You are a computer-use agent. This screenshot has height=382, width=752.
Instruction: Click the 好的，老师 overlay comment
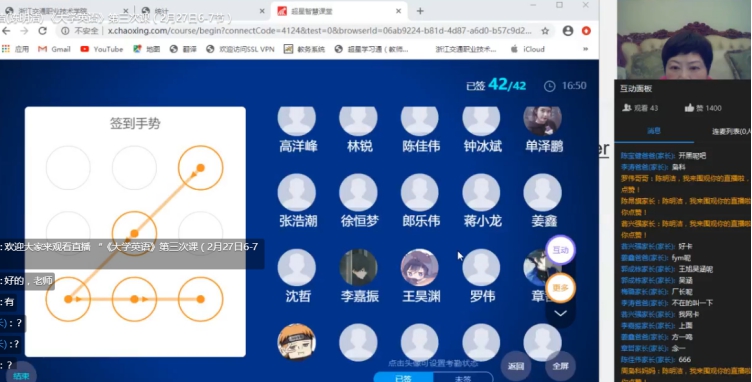click(27, 281)
